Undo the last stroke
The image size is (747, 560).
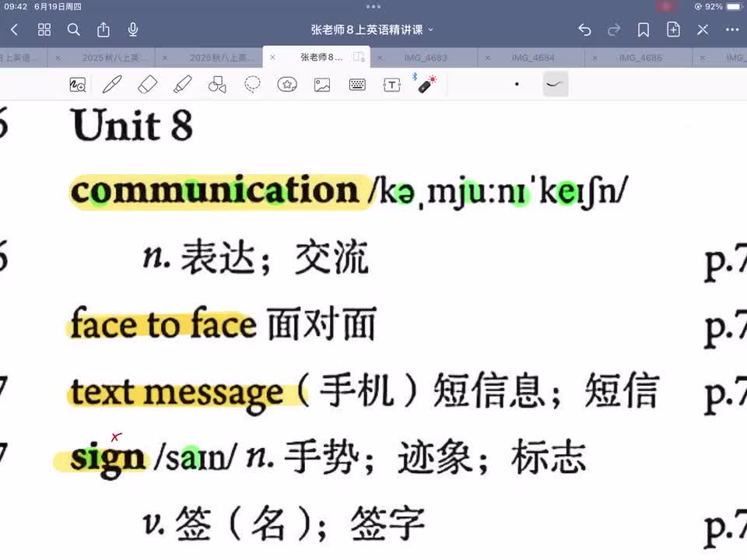click(x=584, y=30)
